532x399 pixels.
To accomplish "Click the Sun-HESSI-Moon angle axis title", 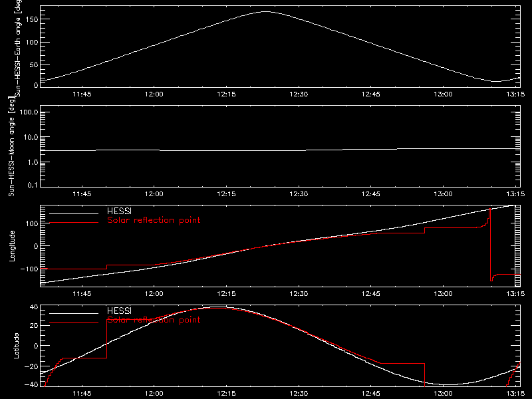I will (x=11, y=146).
